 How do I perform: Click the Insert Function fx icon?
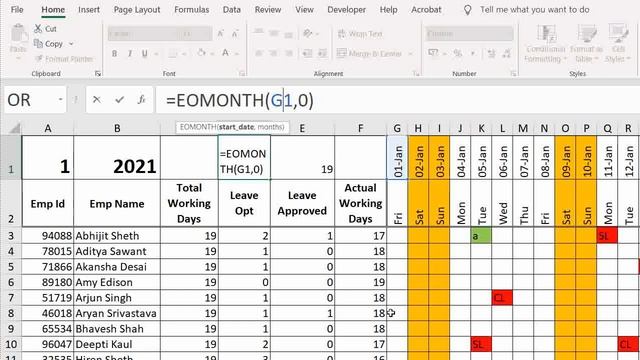[142, 100]
